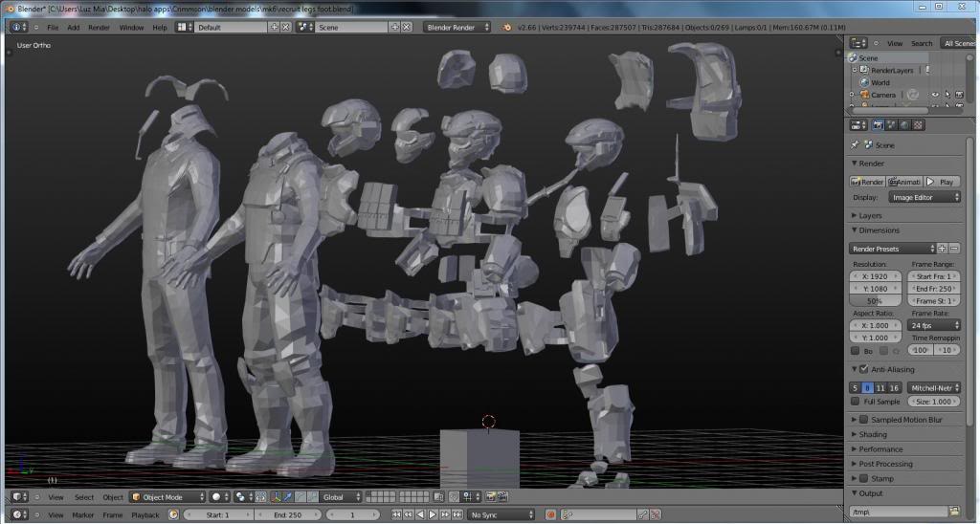Image resolution: width=980 pixels, height=524 pixels.
Task: Open the properties editor type icon
Action: (858, 125)
